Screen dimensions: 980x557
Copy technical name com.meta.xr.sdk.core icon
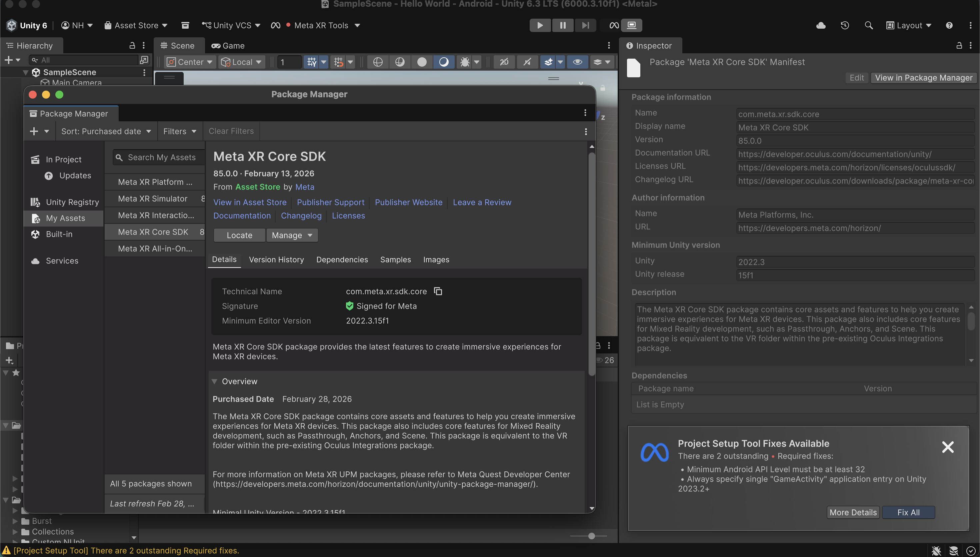[x=438, y=291]
